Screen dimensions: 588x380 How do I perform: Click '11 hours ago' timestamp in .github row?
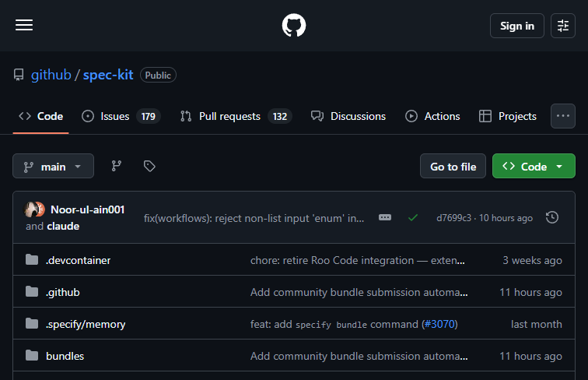[x=530, y=292]
